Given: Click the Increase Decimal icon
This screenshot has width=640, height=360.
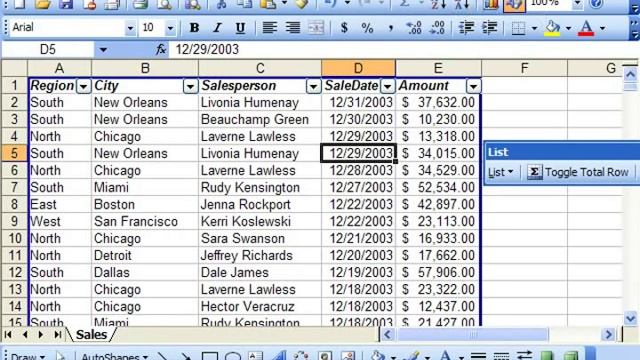Looking at the screenshot, I should pyautogui.click(x=414, y=28).
